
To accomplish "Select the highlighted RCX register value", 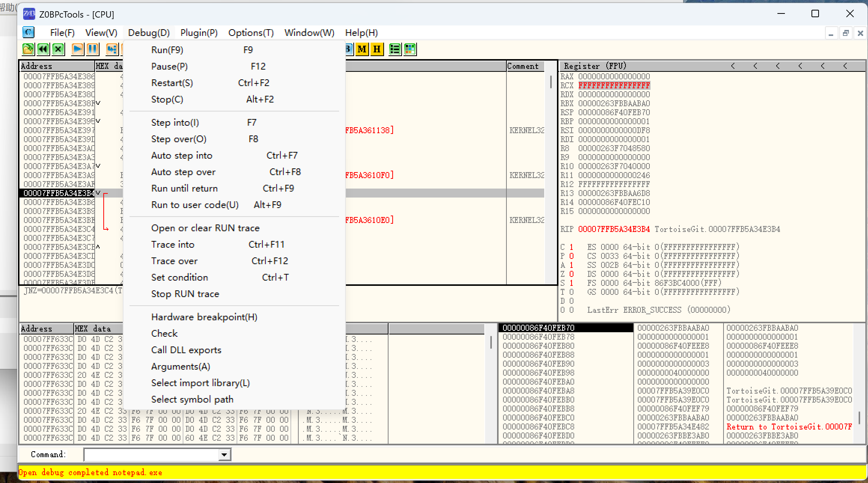I will tap(614, 85).
